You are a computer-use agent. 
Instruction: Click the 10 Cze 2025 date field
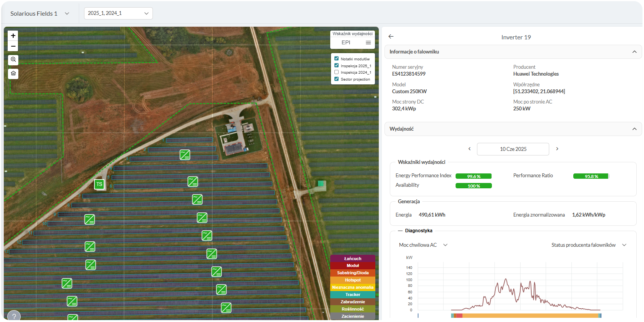coord(513,149)
